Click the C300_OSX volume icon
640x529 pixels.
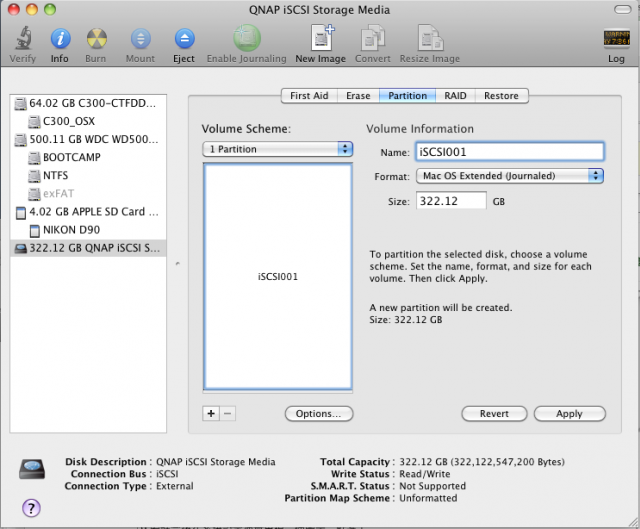pyautogui.click(x=34, y=122)
